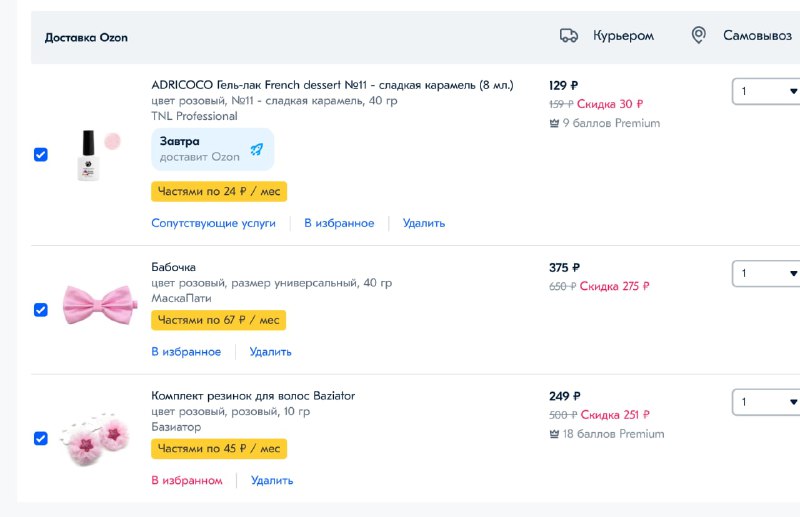The height and width of the screenshot is (517, 800).
Task: Delete the Бабочка item via Удалить
Action: tap(270, 352)
